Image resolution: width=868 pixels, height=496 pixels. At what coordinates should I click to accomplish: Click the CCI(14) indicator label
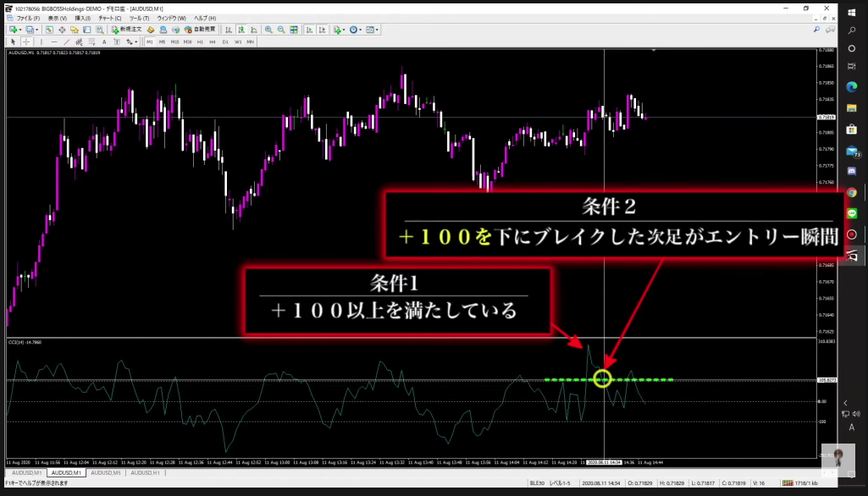25,342
